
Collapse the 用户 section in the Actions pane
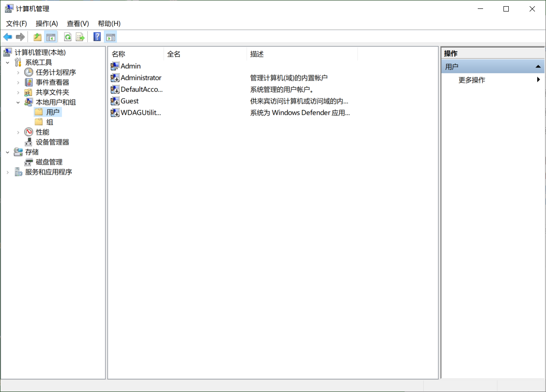tap(538, 67)
